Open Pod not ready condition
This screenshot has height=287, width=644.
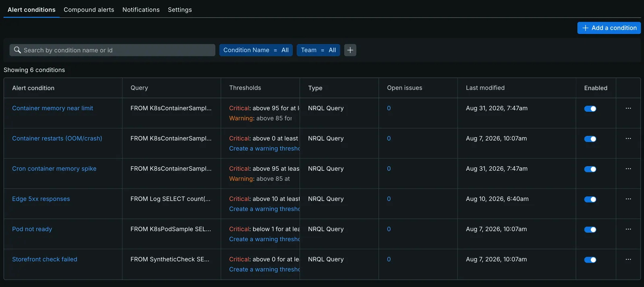click(32, 229)
